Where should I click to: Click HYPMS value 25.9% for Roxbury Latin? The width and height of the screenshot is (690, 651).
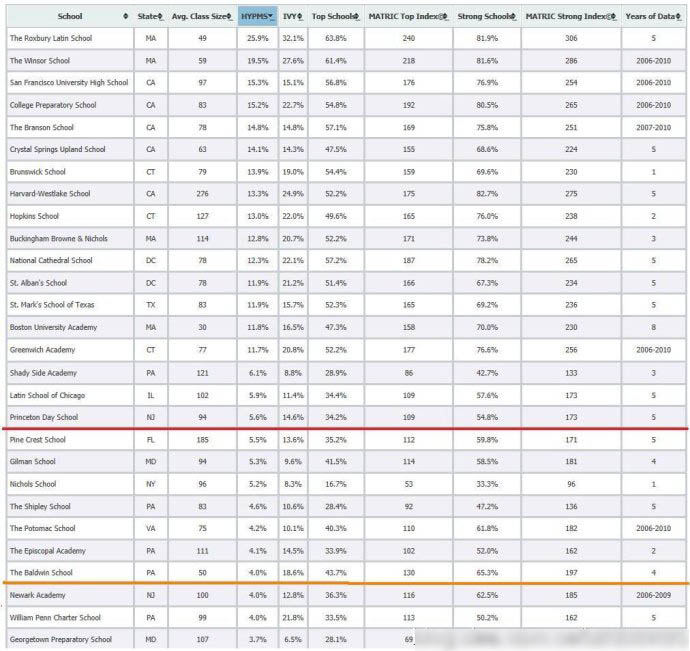pyautogui.click(x=255, y=38)
